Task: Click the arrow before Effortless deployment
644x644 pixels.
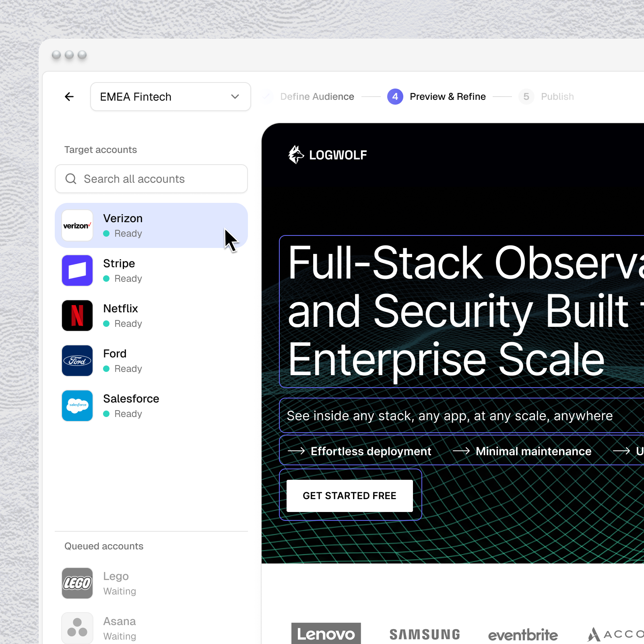Action: (x=296, y=451)
